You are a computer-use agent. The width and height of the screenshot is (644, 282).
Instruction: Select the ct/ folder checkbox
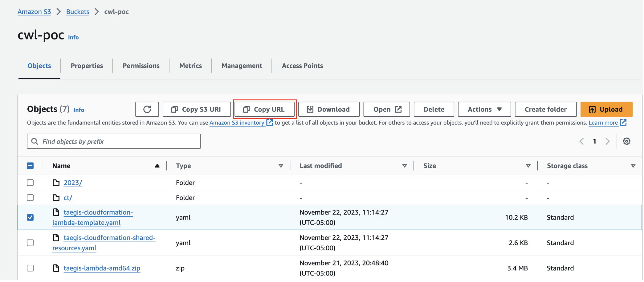30,198
